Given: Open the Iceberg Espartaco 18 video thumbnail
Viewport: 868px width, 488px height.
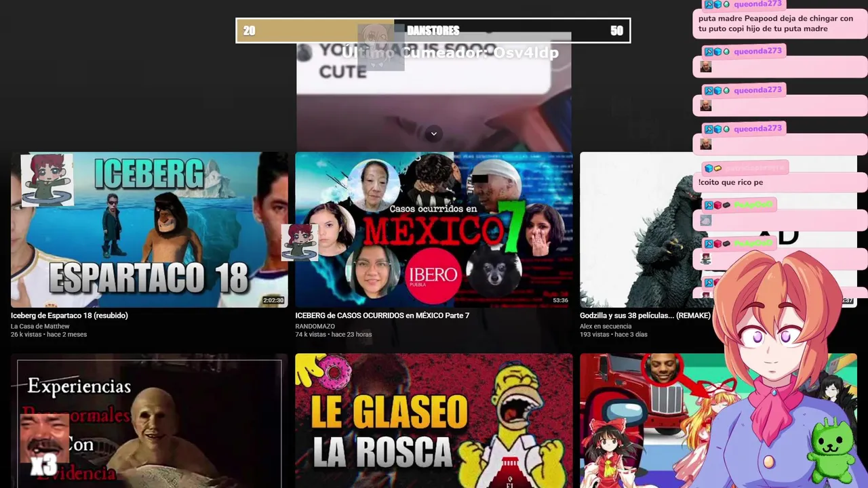Looking at the screenshot, I should [149, 230].
